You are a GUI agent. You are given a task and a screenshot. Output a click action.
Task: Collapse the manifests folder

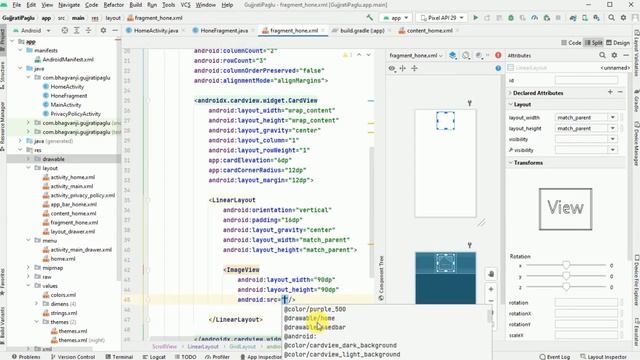pos(20,50)
